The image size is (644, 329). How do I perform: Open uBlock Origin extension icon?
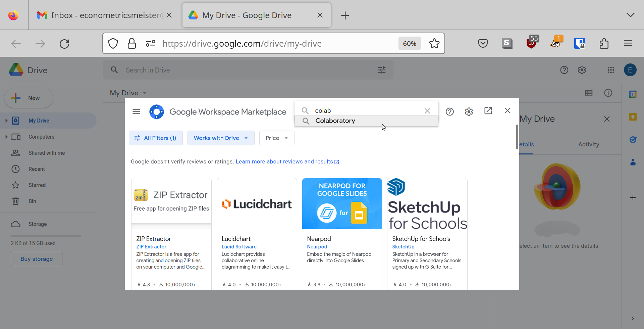tap(532, 43)
